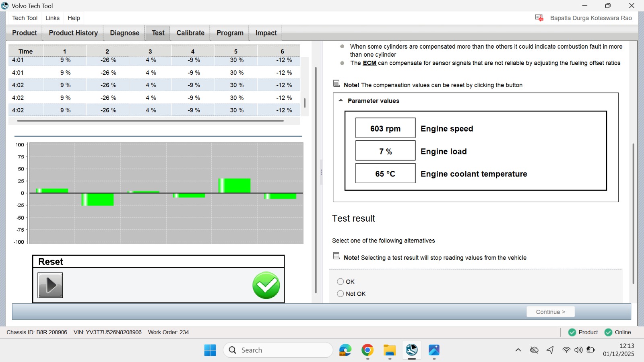
Task: Start the Reset play button
Action: pyautogui.click(x=50, y=285)
